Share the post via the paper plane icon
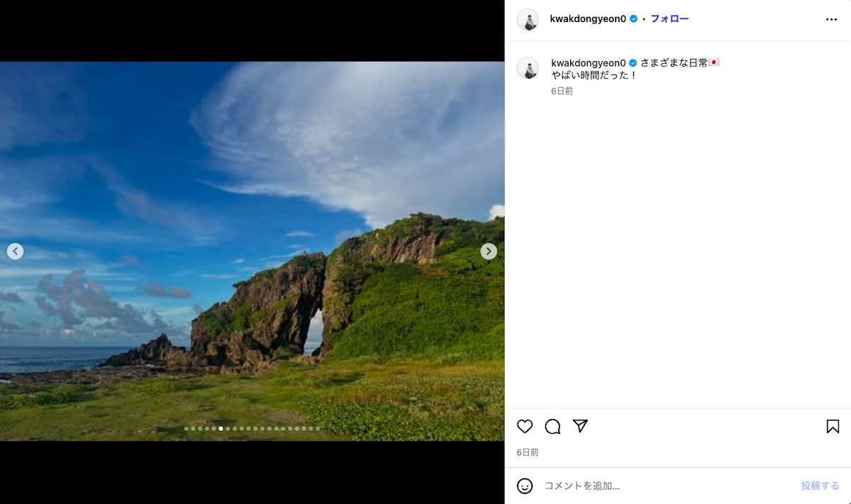Viewport: 851px width, 504px height. point(580,427)
